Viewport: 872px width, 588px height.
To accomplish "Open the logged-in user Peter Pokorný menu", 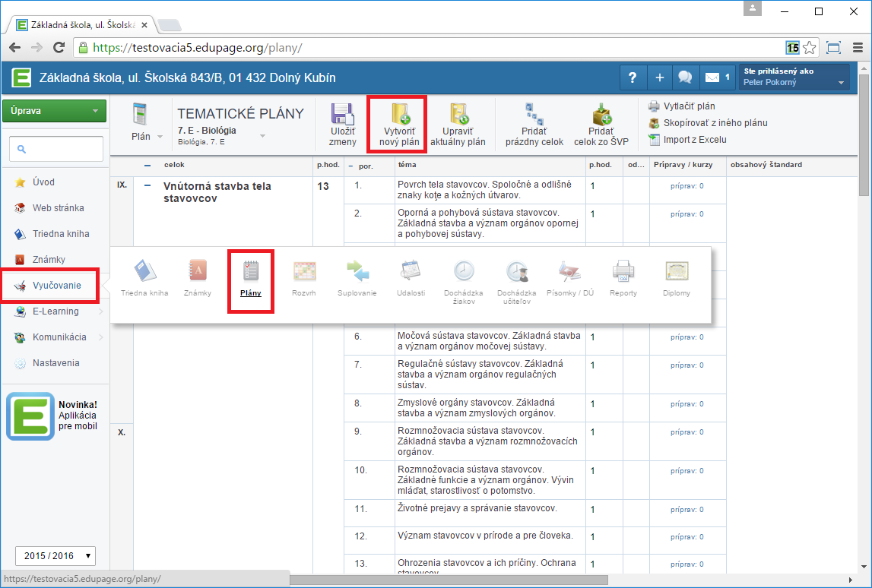I will tap(794, 77).
